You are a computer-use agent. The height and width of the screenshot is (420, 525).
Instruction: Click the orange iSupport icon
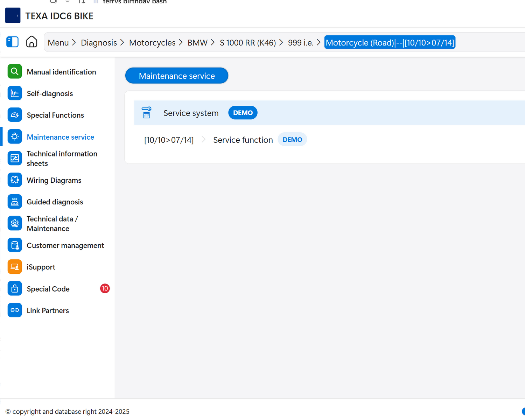click(15, 267)
